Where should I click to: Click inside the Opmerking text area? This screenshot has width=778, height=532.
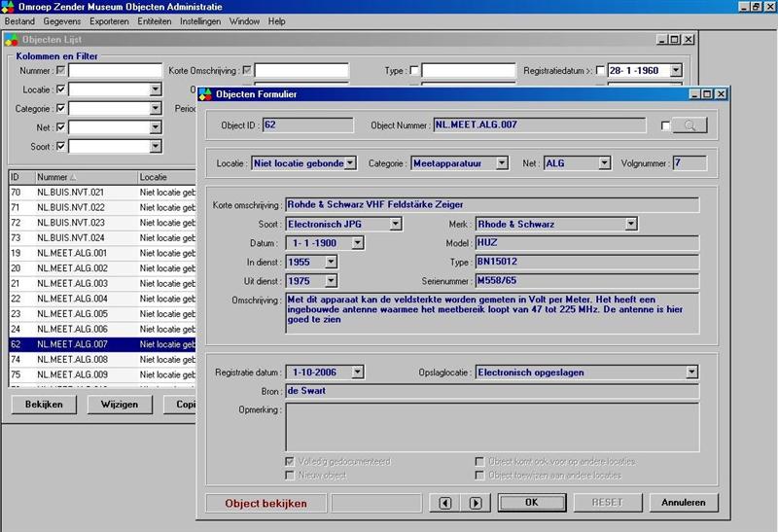click(x=492, y=427)
